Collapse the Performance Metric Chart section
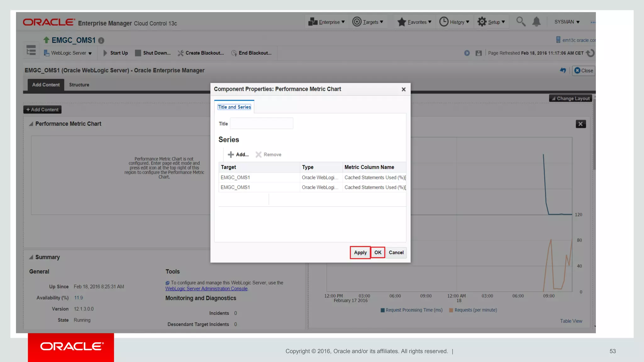Image resolution: width=644 pixels, height=362 pixels. 31,124
